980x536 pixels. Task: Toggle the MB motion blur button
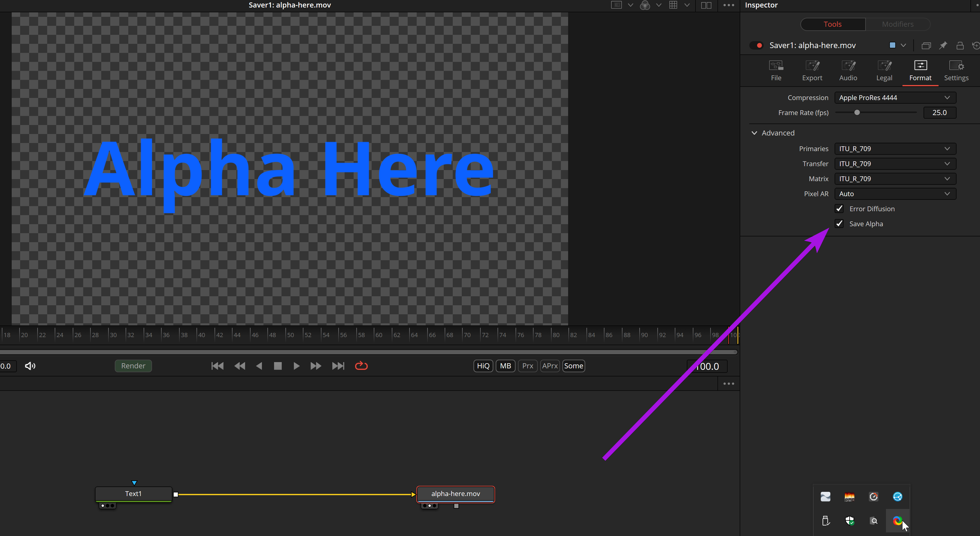point(505,366)
